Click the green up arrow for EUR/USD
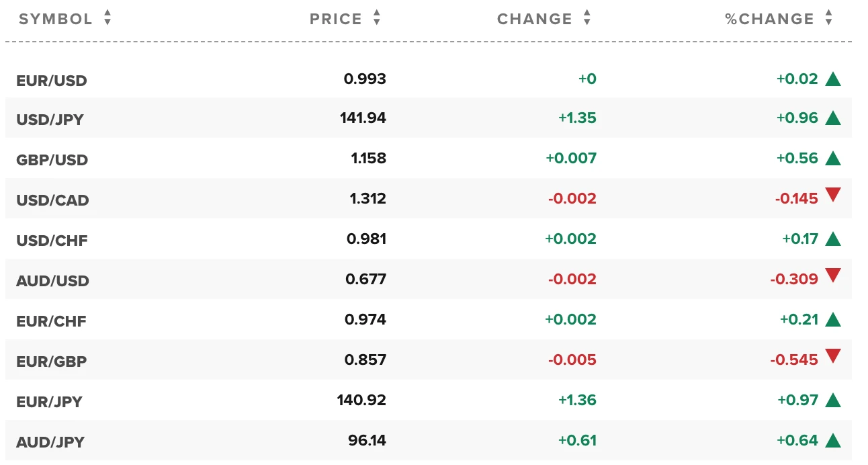The image size is (868, 465). pyautogui.click(x=833, y=79)
